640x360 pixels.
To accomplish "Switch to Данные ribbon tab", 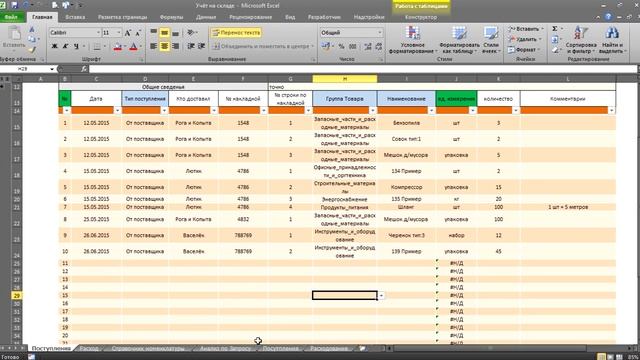I will tap(206, 17).
